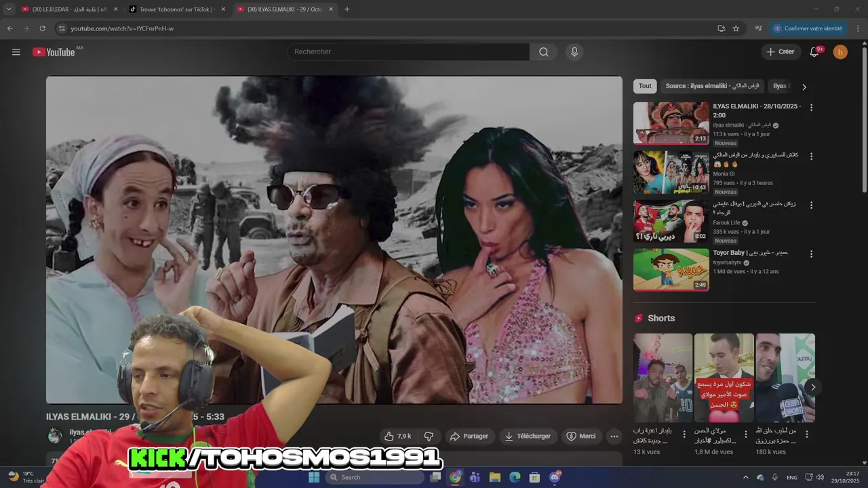Screen dimensions: 868x488
Task: Click Confirmer votre identité button
Action: pos(808,28)
